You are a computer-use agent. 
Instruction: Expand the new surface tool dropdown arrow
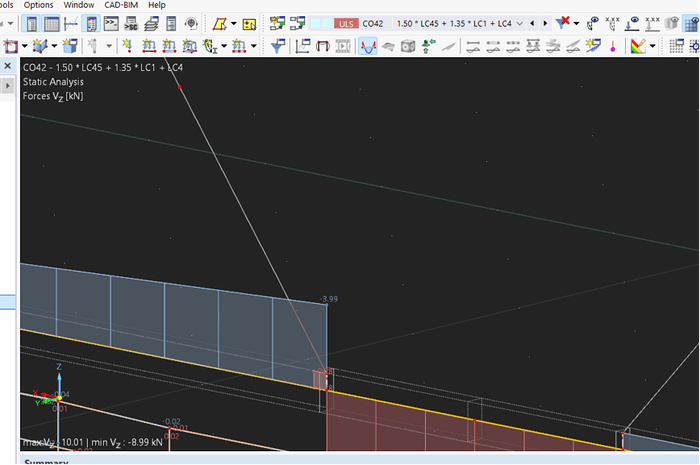tap(25, 46)
